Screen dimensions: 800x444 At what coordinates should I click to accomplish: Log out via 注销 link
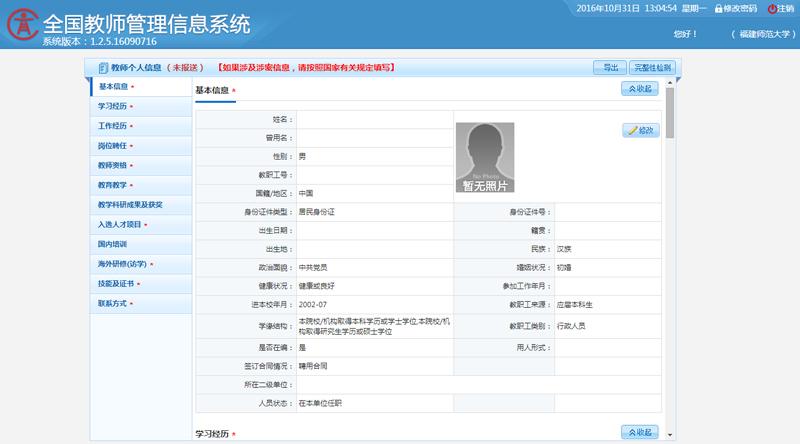[785, 9]
